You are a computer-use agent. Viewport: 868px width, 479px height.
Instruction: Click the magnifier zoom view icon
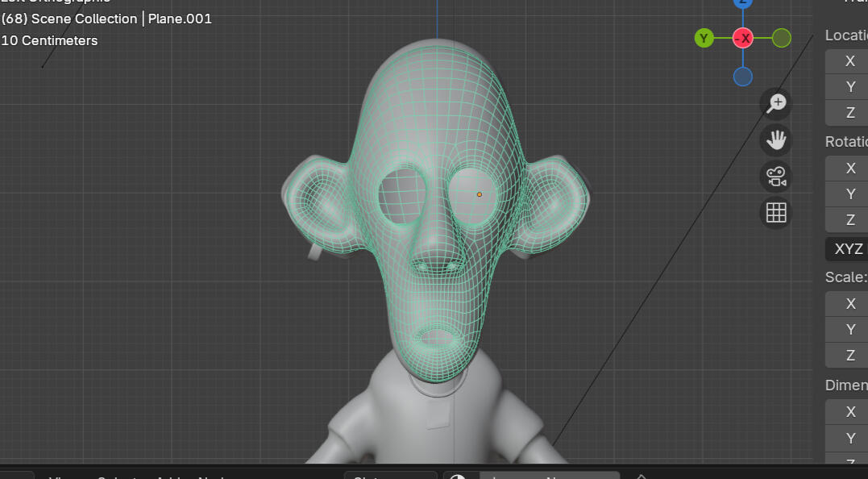pos(776,103)
